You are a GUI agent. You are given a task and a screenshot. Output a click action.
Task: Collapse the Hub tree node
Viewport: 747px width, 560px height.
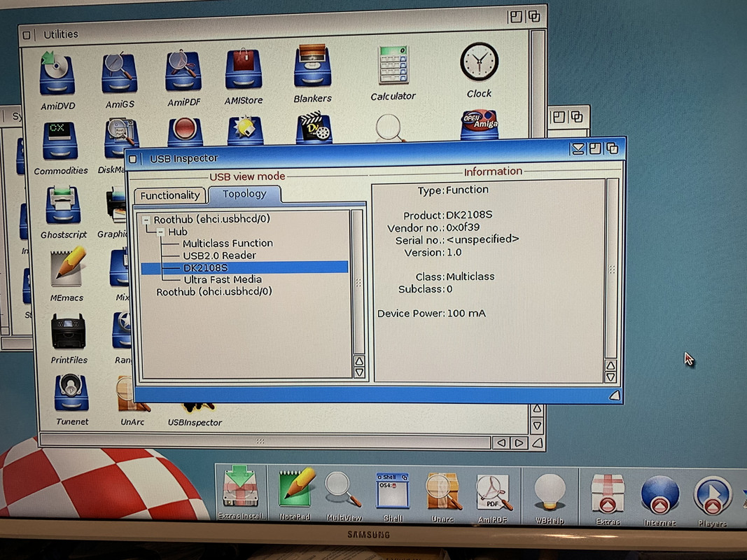click(160, 232)
